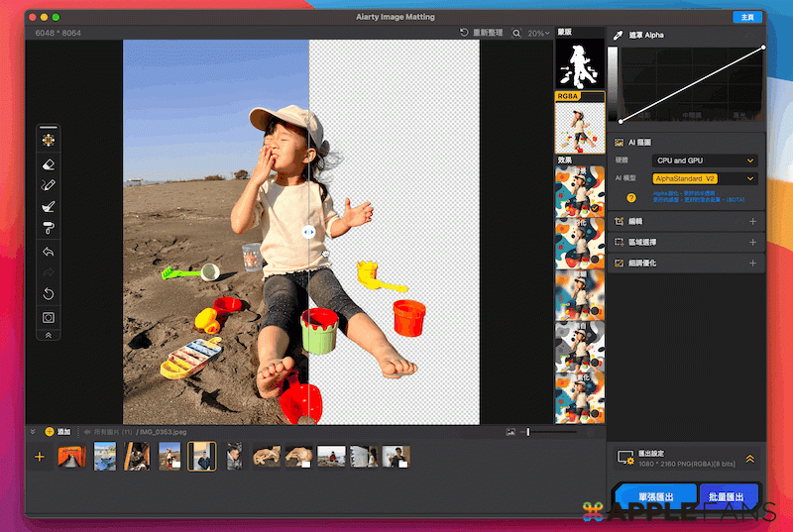
Task: Select the paint roller tool
Action: [49, 229]
